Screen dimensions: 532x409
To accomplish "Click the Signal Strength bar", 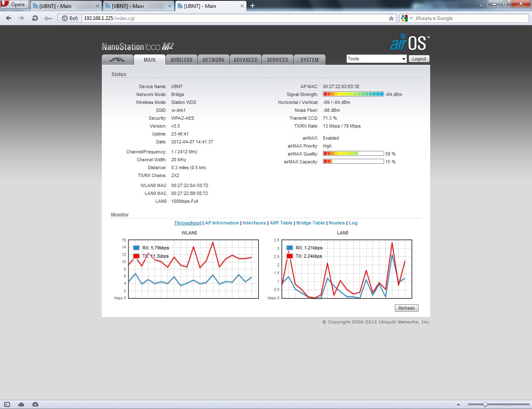I will pyautogui.click(x=353, y=94).
